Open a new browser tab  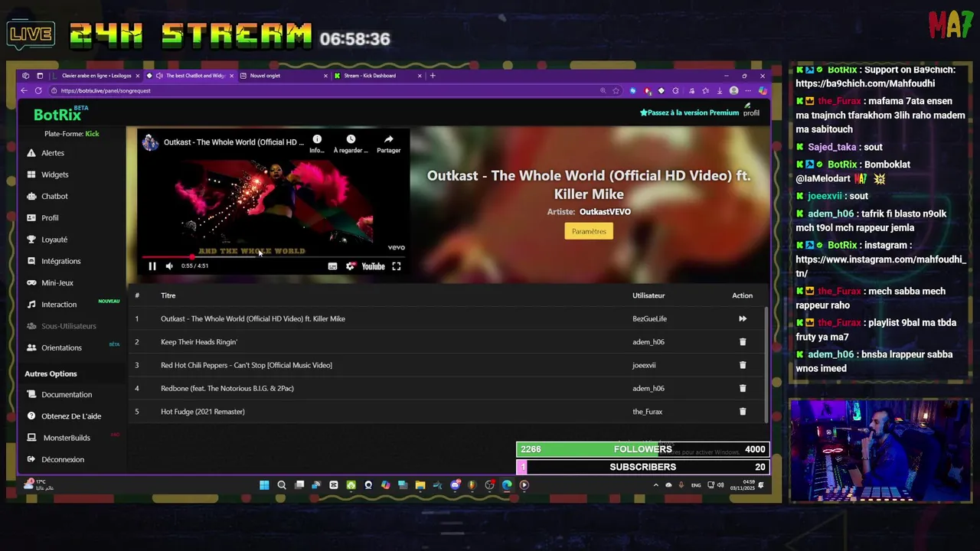[x=433, y=76]
